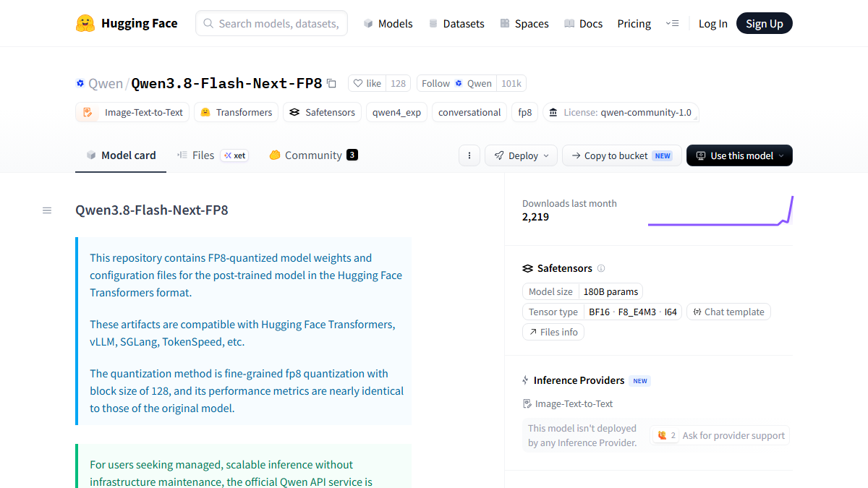Open the Files info link
The width and height of the screenshot is (868, 488).
tap(553, 332)
